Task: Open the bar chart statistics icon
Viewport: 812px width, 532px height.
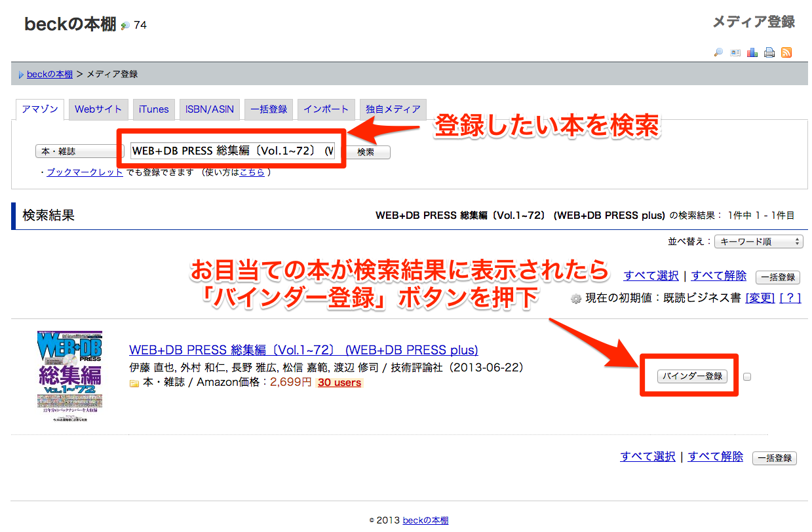Action: coord(752,52)
